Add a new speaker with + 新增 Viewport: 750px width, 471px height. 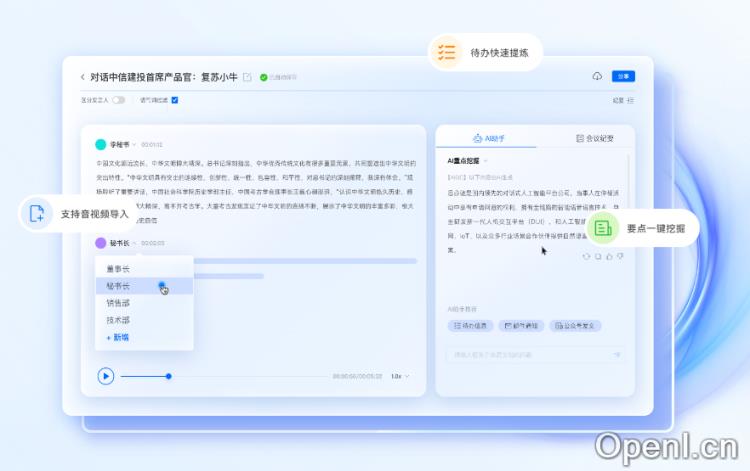118,337
